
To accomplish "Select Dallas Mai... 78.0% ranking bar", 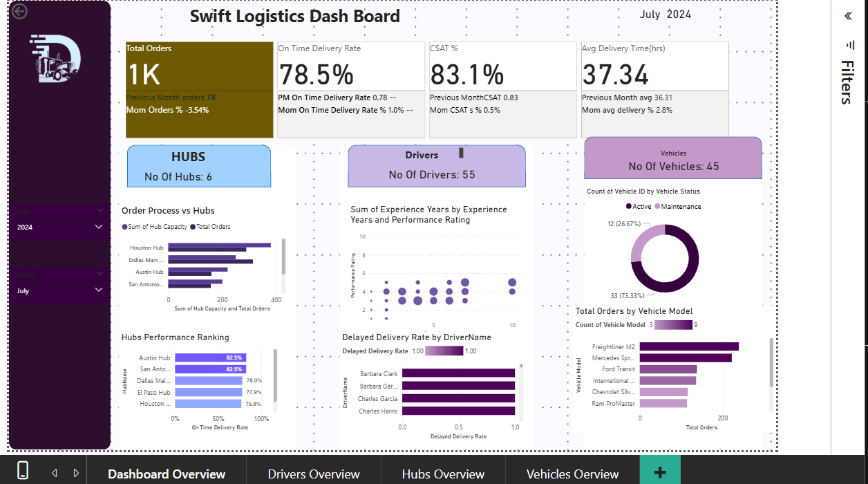I will 208,380.
